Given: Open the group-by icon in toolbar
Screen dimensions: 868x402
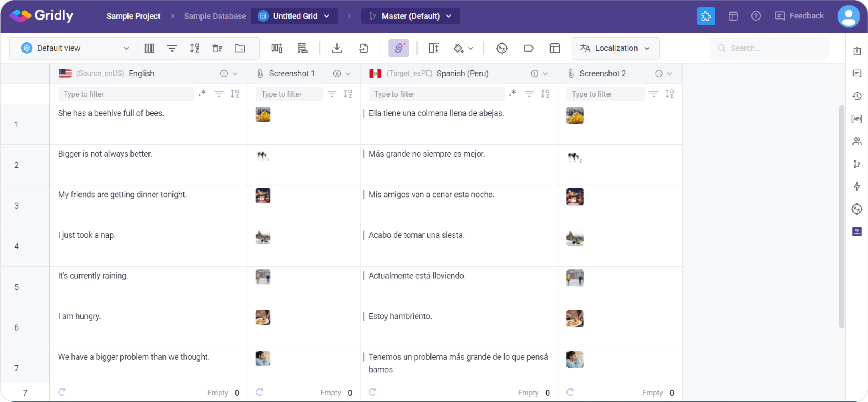Looking at the screenshot, I should point(217,48).
